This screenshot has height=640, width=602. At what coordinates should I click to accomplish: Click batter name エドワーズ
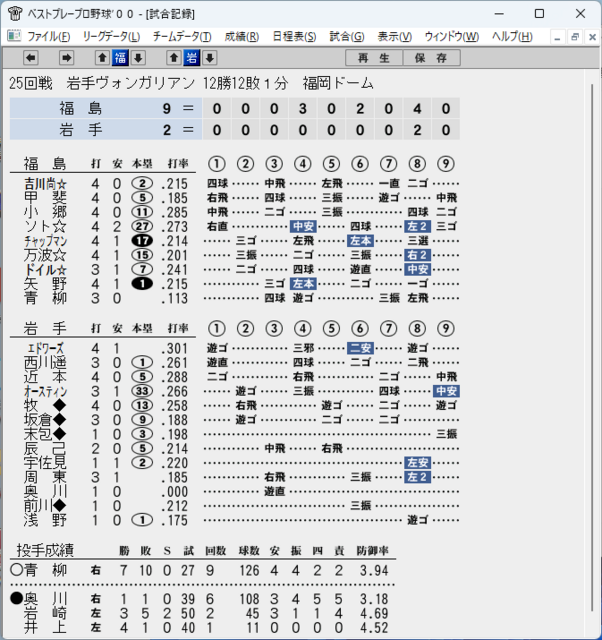point(45,349)
